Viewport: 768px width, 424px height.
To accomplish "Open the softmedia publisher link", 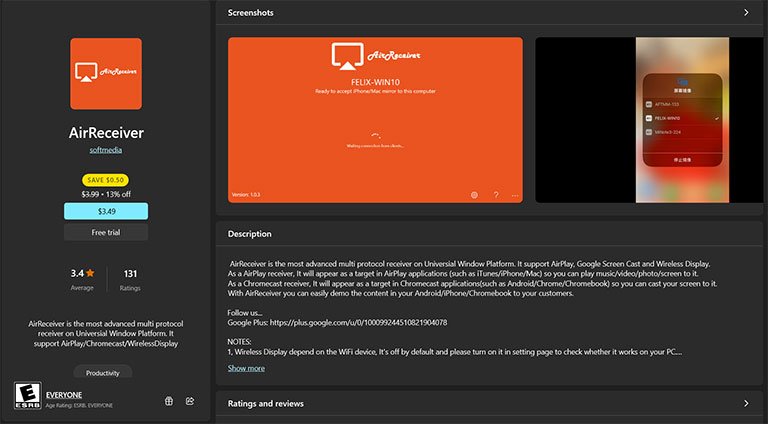I will coord(106,150).
